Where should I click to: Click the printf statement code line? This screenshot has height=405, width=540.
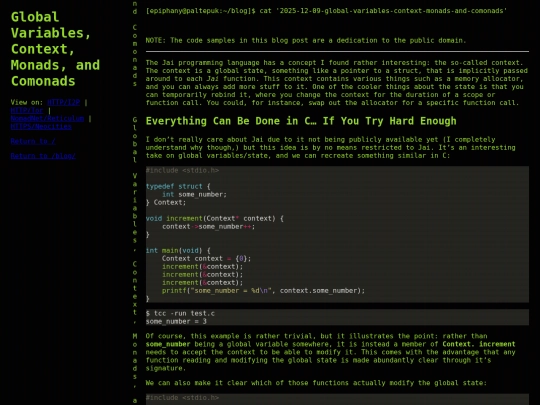[x=263, y=291]
